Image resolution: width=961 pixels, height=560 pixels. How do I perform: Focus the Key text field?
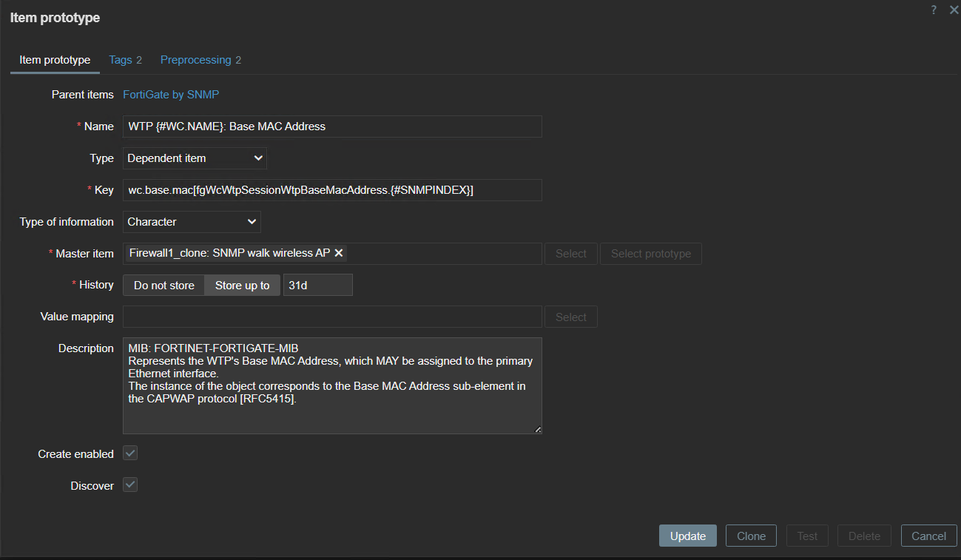click(x=332, y=190)
